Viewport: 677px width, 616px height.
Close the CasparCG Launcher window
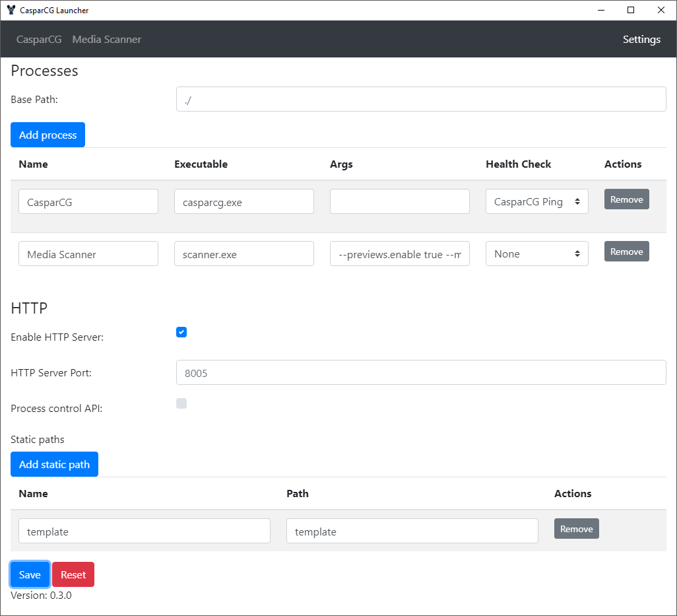point(661,10)
